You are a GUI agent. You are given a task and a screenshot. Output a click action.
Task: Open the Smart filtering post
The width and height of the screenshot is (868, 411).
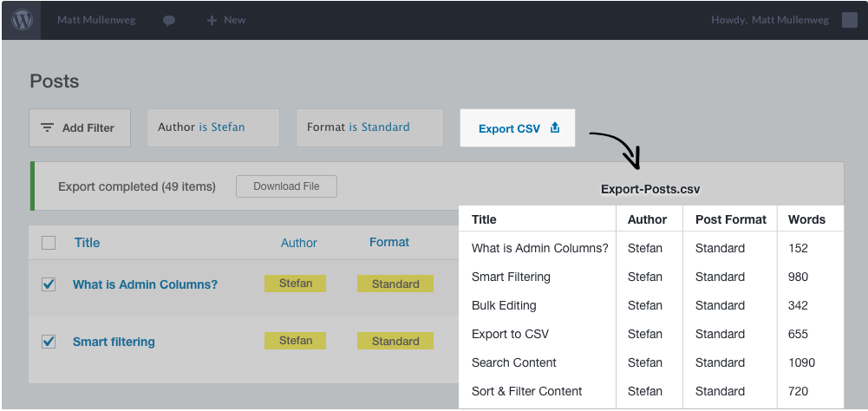point(114,342)
